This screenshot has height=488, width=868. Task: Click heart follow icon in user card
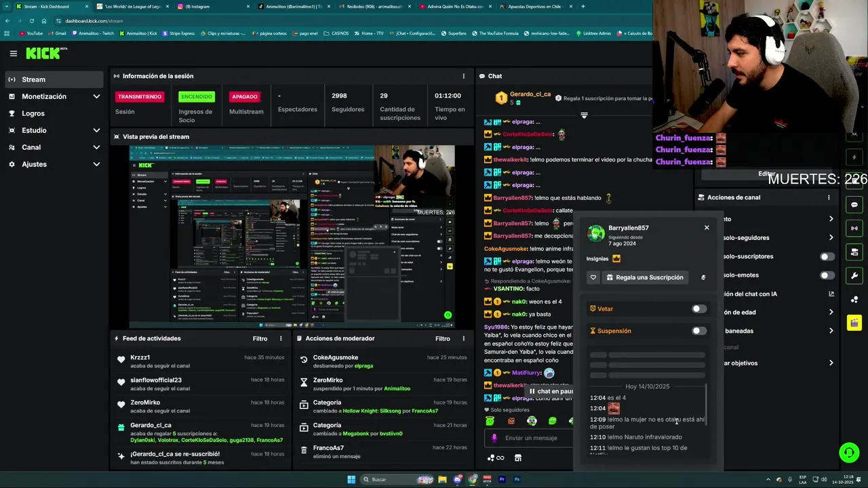click(x=593, y=277)
